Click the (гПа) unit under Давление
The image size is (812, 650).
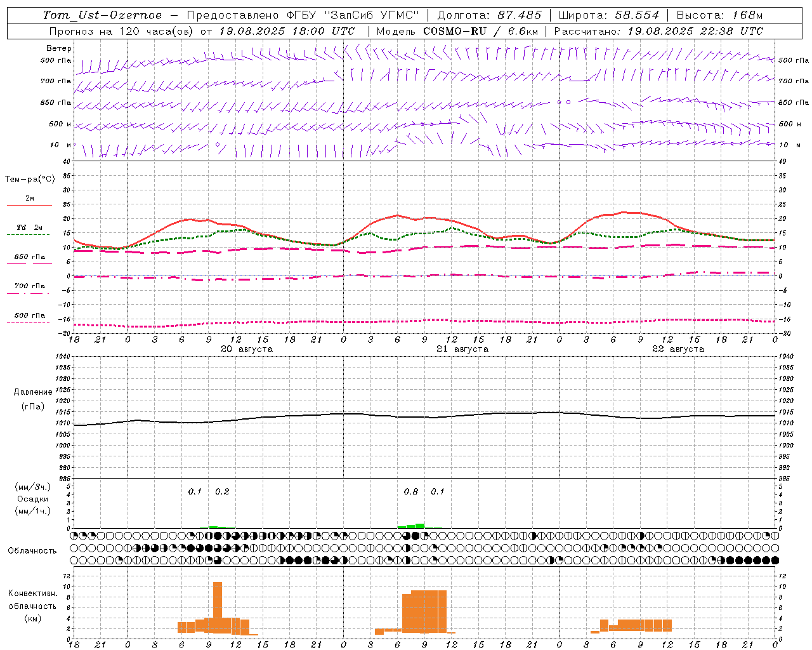click(x=33, y=407)
